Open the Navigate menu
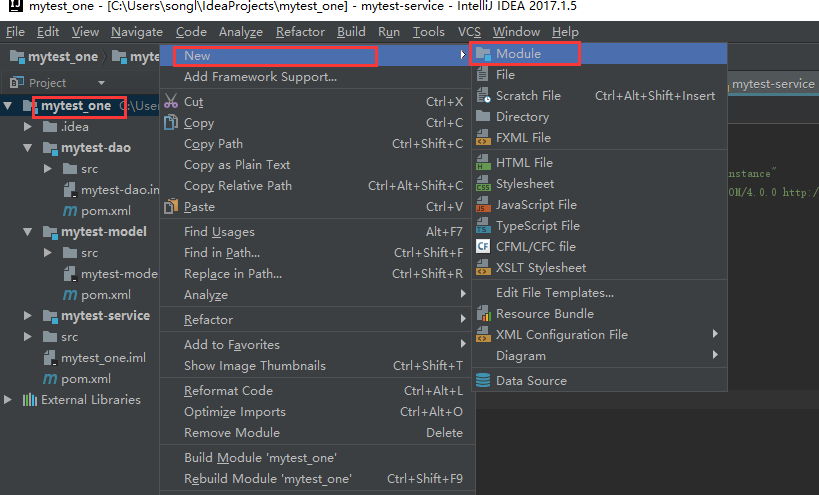This screenshot has width=819, height=495. (x=137, y=32)
